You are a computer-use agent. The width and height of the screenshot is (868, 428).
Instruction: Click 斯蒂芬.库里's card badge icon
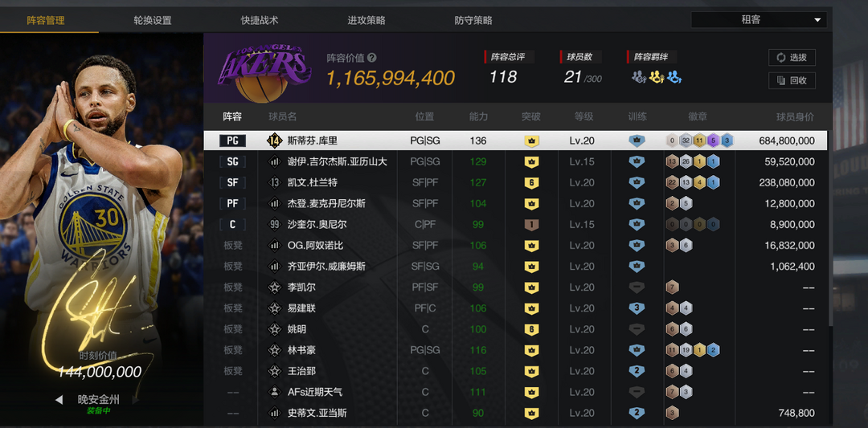274,141
